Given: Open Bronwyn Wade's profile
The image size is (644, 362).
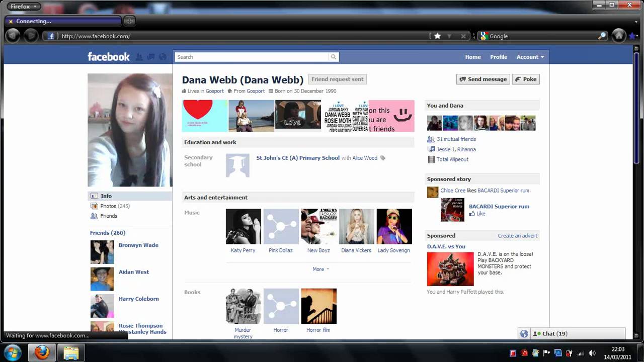Looking at the screenshot, I should 138,245.
